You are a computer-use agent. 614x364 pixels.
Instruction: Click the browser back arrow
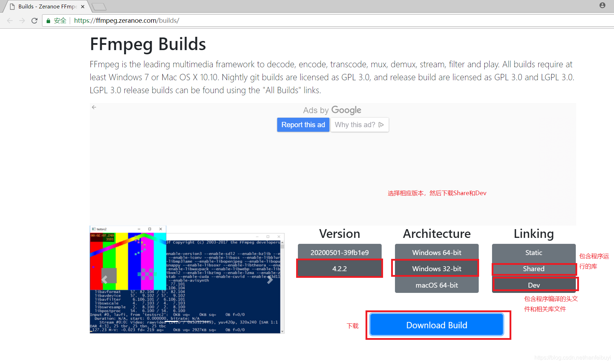coord(10,21)
